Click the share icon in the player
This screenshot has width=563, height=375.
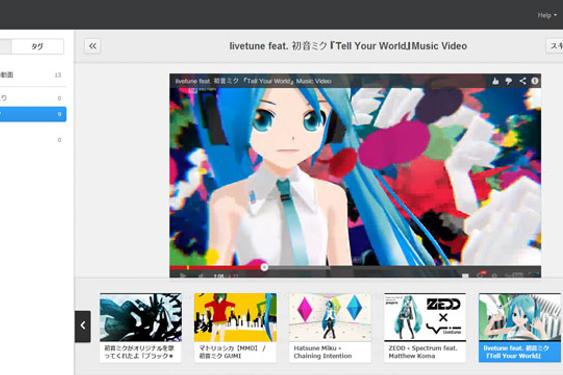coord(522,81)
